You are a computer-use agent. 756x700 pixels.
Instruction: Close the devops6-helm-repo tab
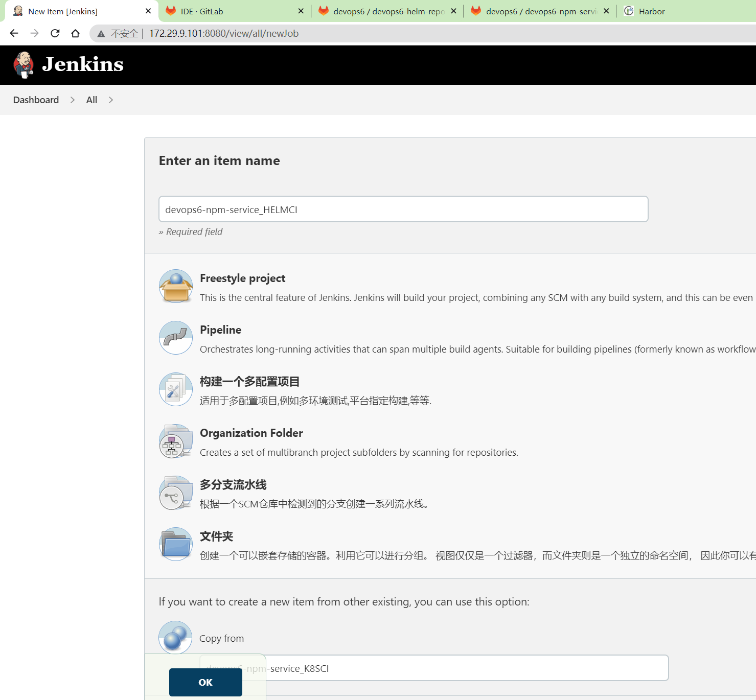453,11
